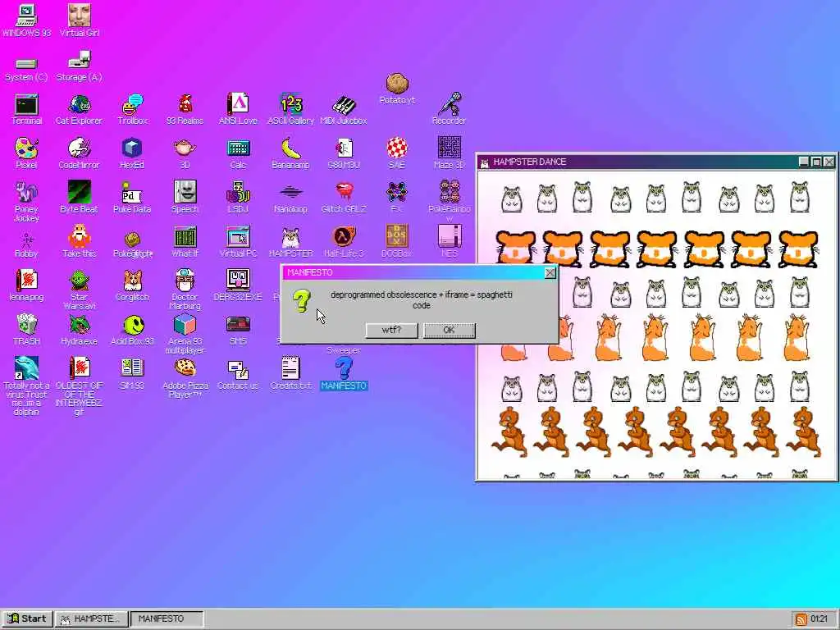Launch the What If icon
Screen dimensions: 840x630
pos(185,242)
